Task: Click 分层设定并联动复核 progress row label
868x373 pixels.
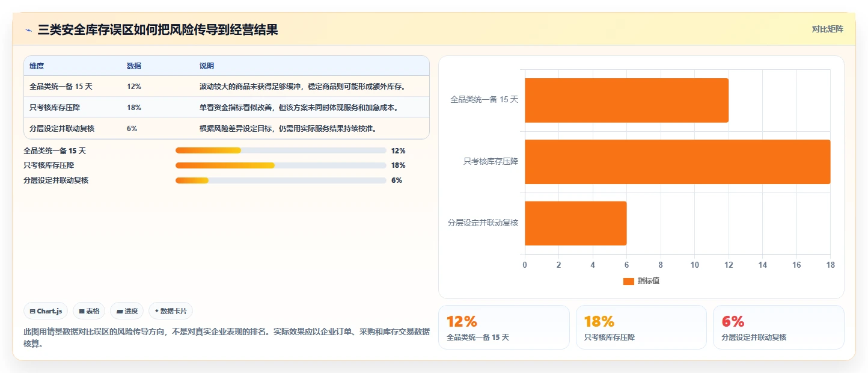Action: tap(56, 180)
